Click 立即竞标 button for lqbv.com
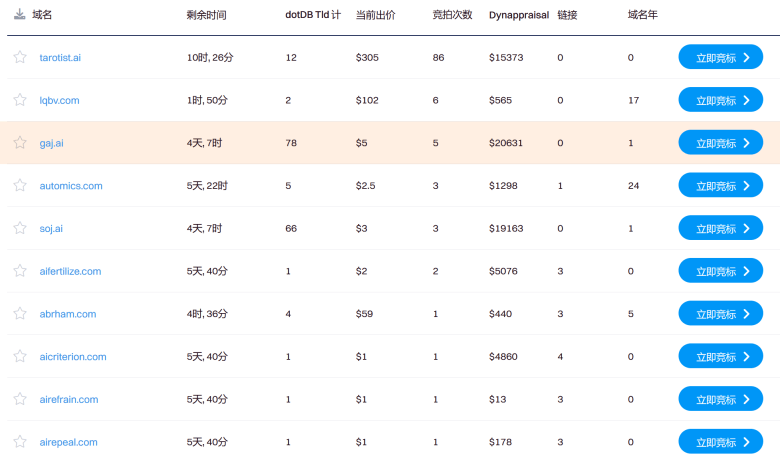The height and width of the screenshot is (462, 780). 721,100
